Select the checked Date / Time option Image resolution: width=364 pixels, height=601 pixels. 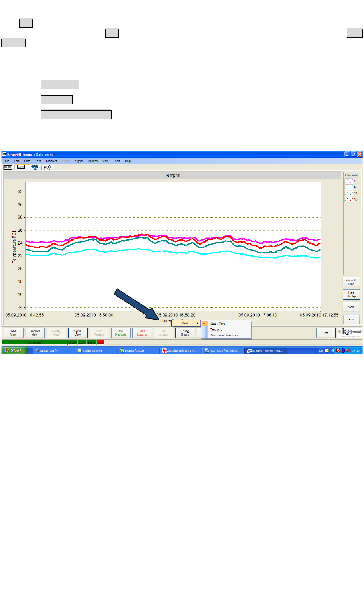pos(226,324)
